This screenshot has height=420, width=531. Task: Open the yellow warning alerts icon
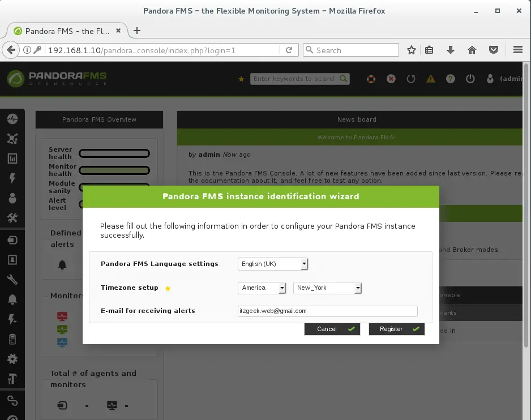430,79
